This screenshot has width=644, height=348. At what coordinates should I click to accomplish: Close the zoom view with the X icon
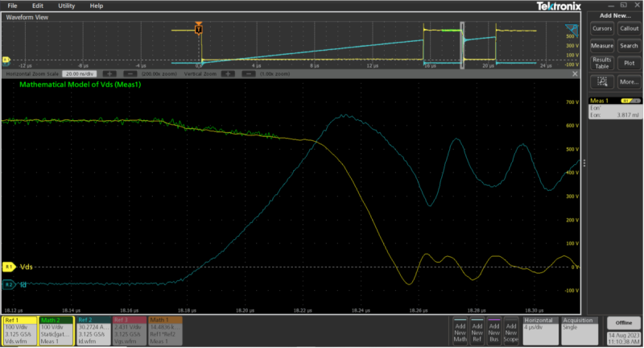click(576, 72)
